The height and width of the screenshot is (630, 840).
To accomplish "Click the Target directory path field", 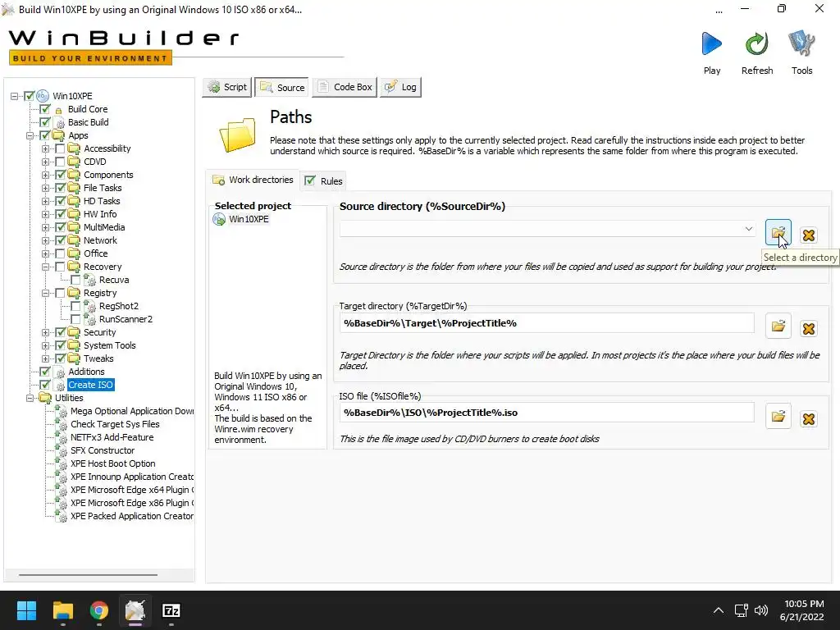I will click(546, 323).
